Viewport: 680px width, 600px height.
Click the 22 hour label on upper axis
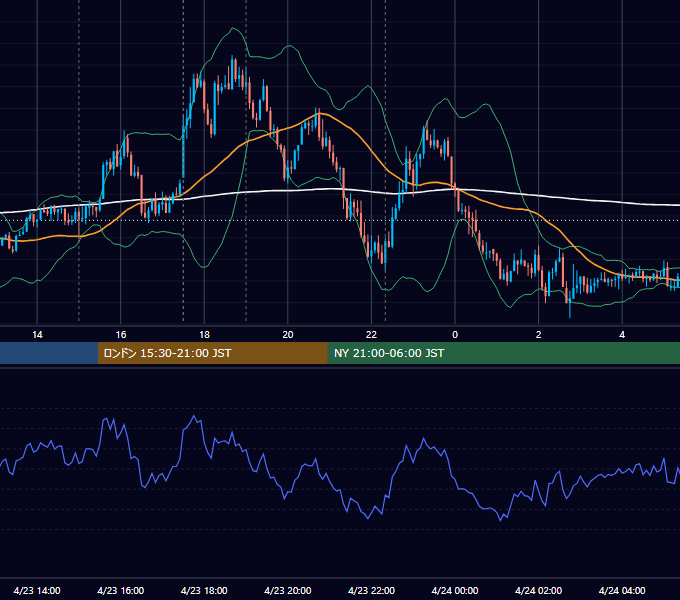pos(371,334)
